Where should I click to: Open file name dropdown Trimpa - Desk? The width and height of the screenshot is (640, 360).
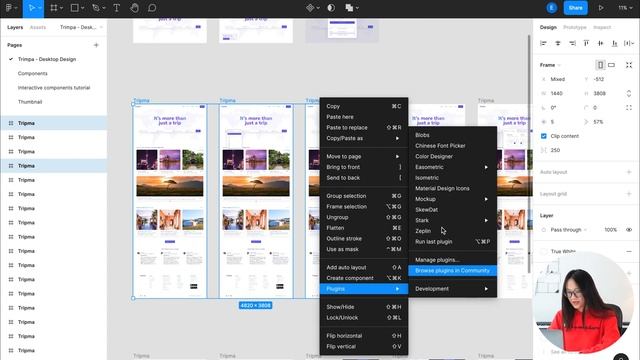click(81, 27)
